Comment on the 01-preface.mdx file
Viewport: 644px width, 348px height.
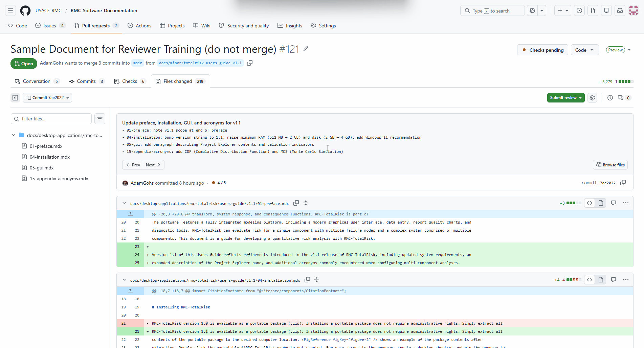614,203
